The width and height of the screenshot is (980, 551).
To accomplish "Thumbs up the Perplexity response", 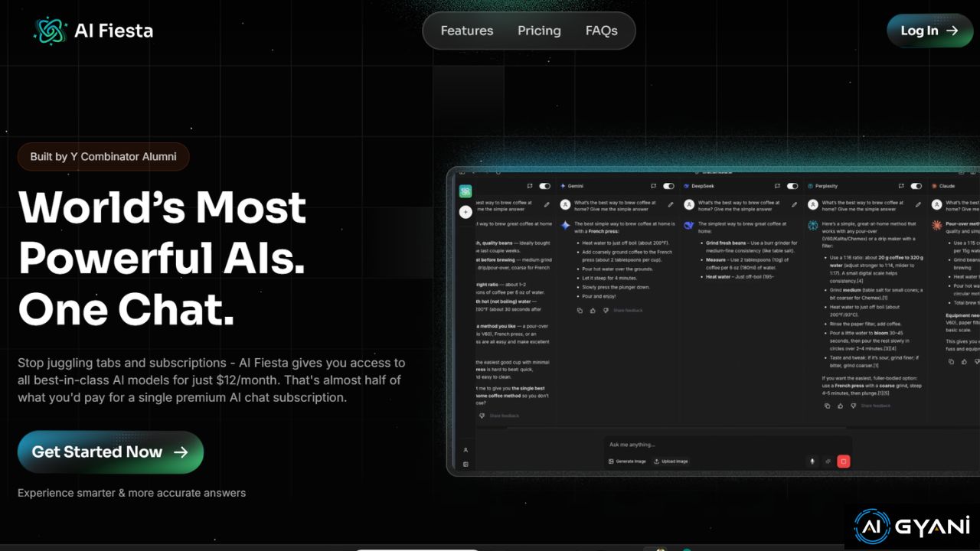I will (x=841, y=406).
